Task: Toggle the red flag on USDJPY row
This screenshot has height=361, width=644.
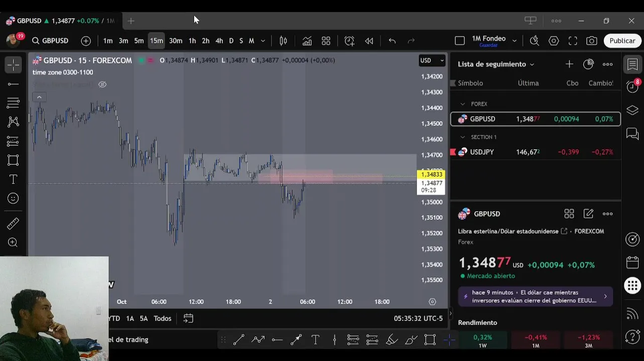Action: click(453, 152)
